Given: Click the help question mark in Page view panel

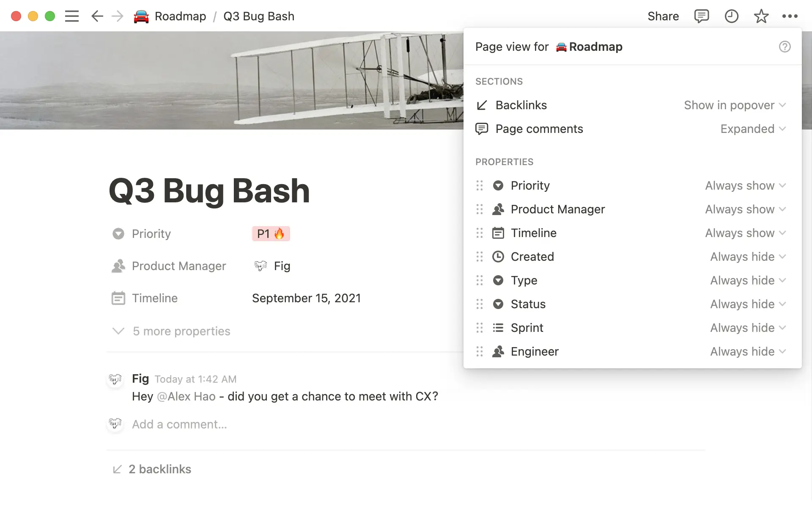Looking at the screenshot, I should pos(785,47).
